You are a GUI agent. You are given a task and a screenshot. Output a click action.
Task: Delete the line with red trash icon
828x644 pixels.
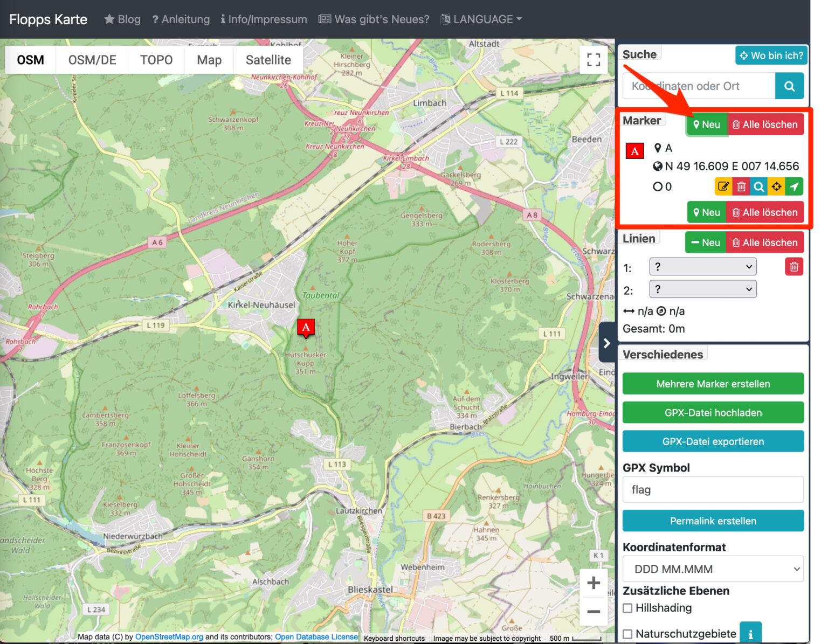(x=793, y=267)
